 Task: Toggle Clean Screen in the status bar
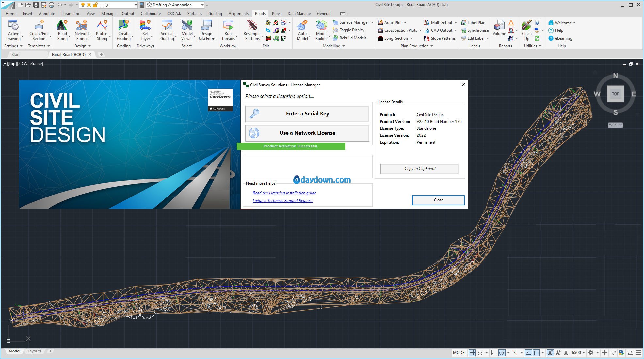[630, 353]
